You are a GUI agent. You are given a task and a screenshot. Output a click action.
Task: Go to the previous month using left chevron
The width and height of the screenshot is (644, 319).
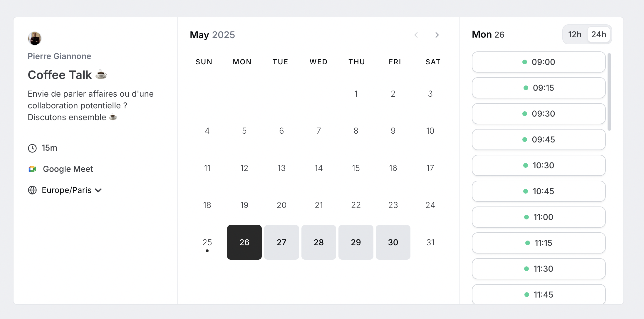pos(416,35)
